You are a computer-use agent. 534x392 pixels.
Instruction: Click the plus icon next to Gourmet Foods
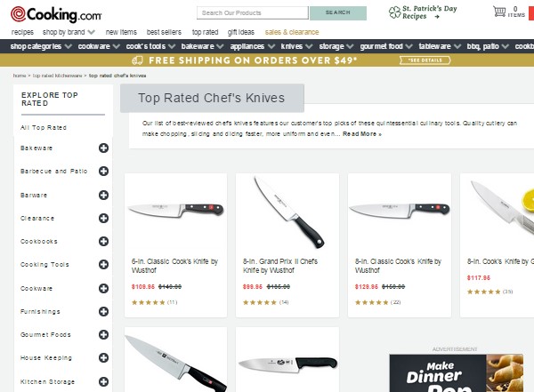pos(103,334)
